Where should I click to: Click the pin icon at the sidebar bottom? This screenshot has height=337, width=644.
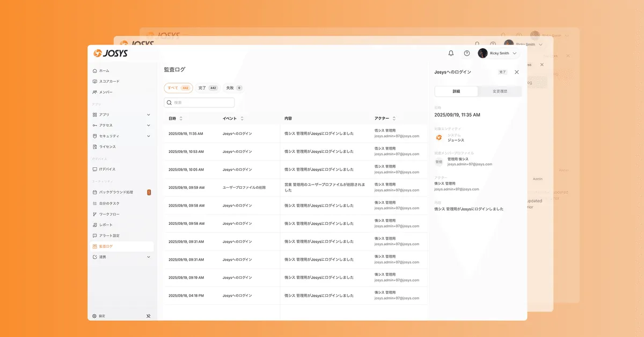coord(149,316)
